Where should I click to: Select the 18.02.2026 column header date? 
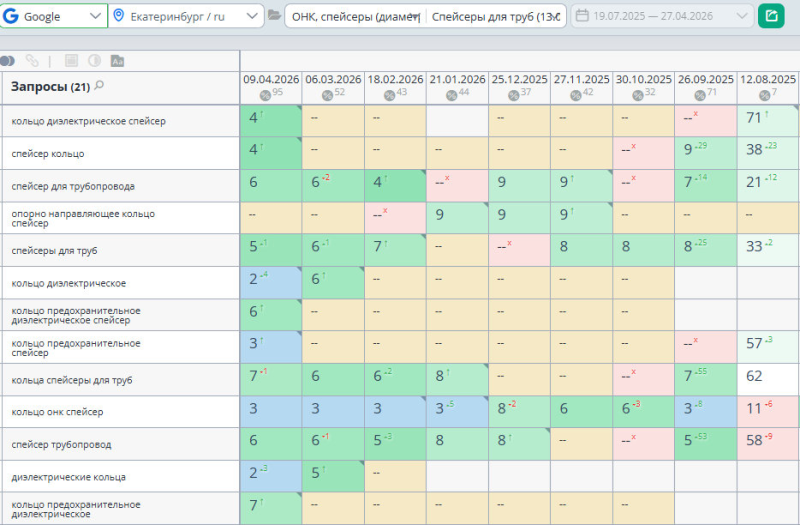395,80
